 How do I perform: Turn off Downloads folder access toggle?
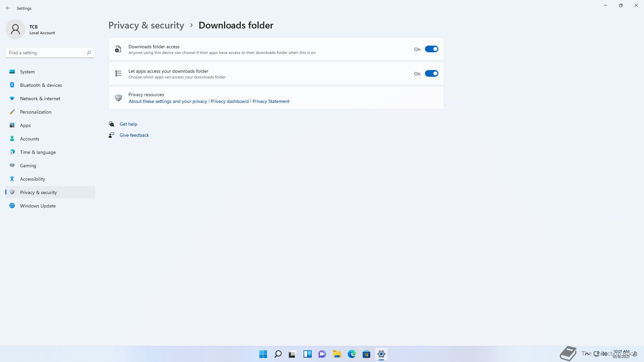pyautogui.click(x=431, y=49)
